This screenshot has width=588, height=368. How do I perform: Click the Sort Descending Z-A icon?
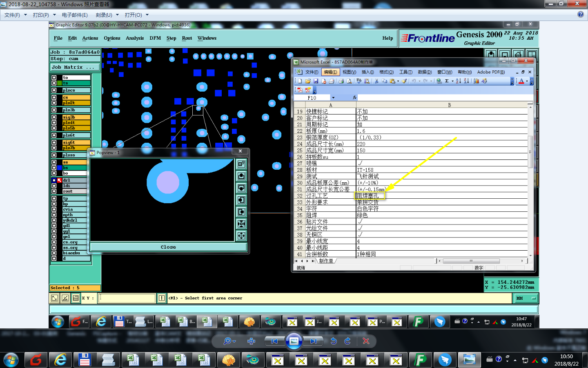pyautogui.click(x=466, y=81)
